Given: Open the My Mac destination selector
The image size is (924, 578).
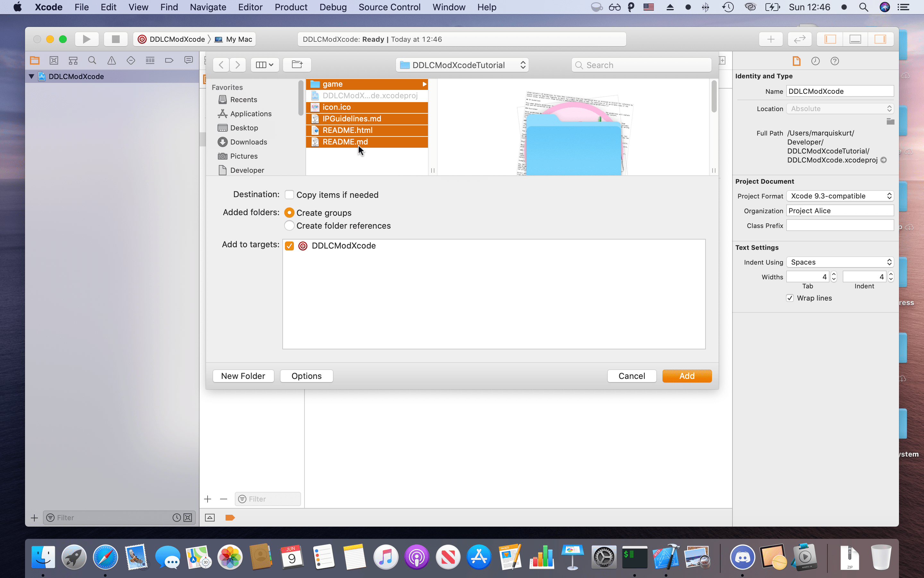Looking at the screenshot, I should [234, 39].
